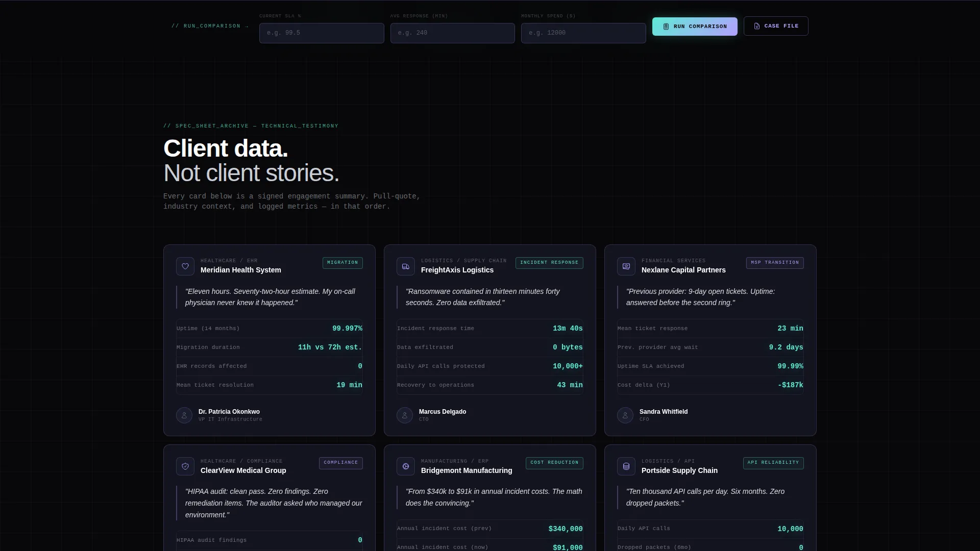This screenshot has height=551, width=980.
Task: Click the '$340,000' annual incident cost value
Action: click(x=566, y=529)
